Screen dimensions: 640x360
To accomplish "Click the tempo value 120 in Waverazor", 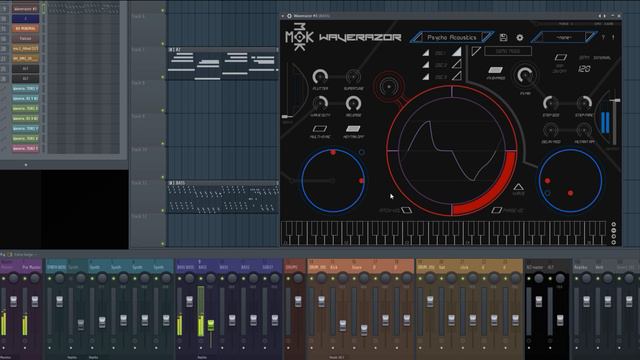I will 584,69.
